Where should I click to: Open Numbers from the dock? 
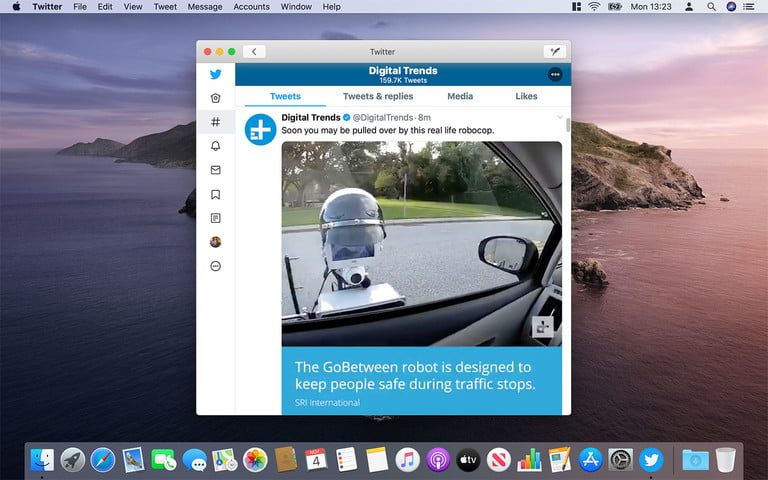click(529, 460)
